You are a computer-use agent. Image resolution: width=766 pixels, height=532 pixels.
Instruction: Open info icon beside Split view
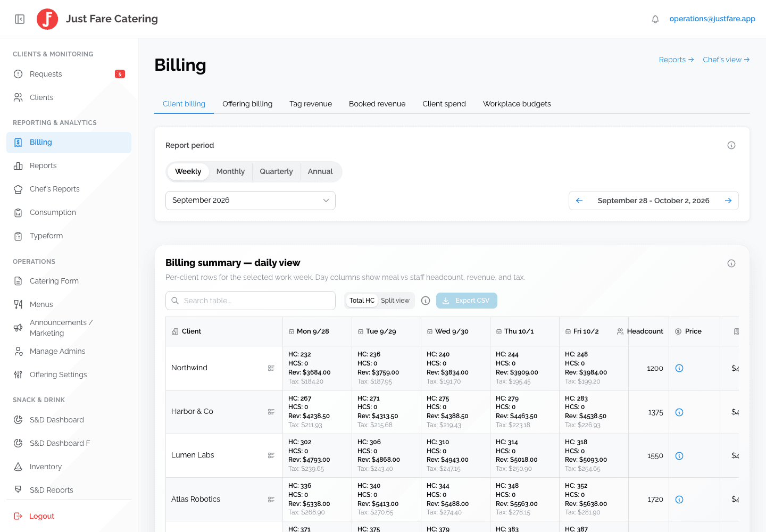426,301
